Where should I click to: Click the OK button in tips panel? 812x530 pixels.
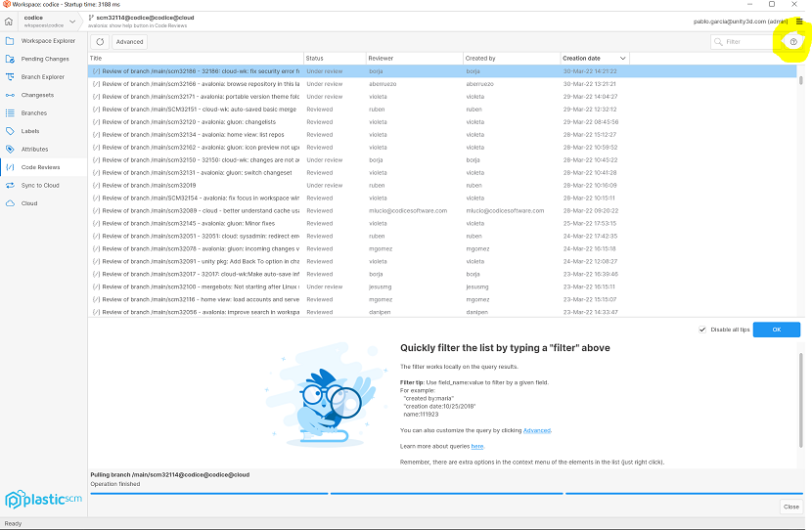776,330
